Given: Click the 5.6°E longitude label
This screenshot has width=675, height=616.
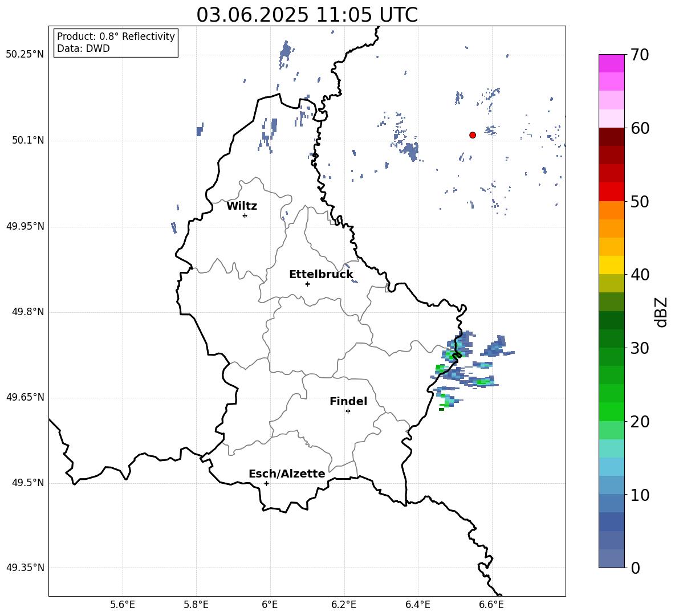Looking at the screenshot, I should [x=123, y=605].
